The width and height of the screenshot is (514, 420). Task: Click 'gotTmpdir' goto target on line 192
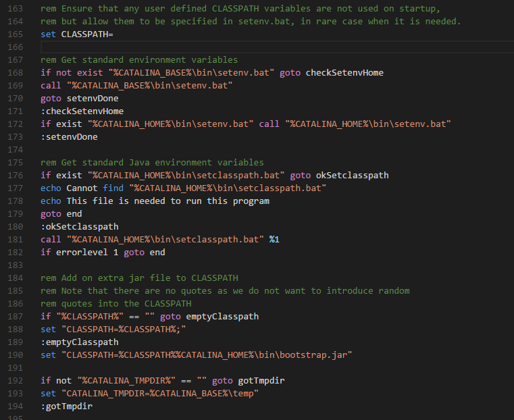[261, 381]
